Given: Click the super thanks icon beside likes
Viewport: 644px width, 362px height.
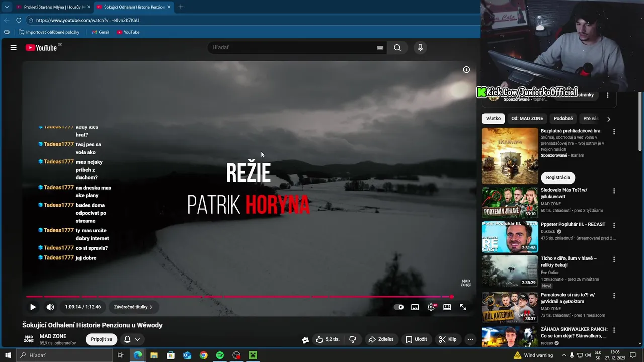Looking at the screenshot, I should click(305, 340).
